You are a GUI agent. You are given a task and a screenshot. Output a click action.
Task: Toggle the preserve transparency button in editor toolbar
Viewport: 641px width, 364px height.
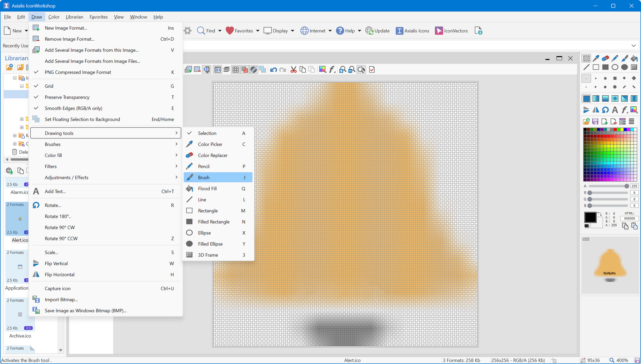(245, 70)
